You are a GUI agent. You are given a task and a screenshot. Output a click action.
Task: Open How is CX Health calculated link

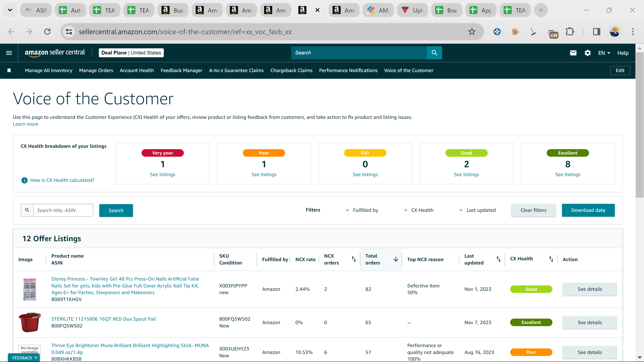62,180
